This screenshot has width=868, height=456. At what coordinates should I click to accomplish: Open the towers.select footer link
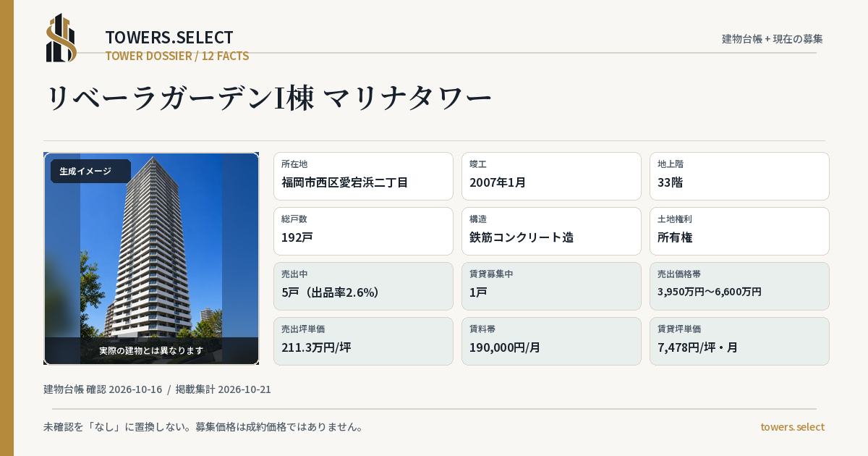click(x=792, y=427)
